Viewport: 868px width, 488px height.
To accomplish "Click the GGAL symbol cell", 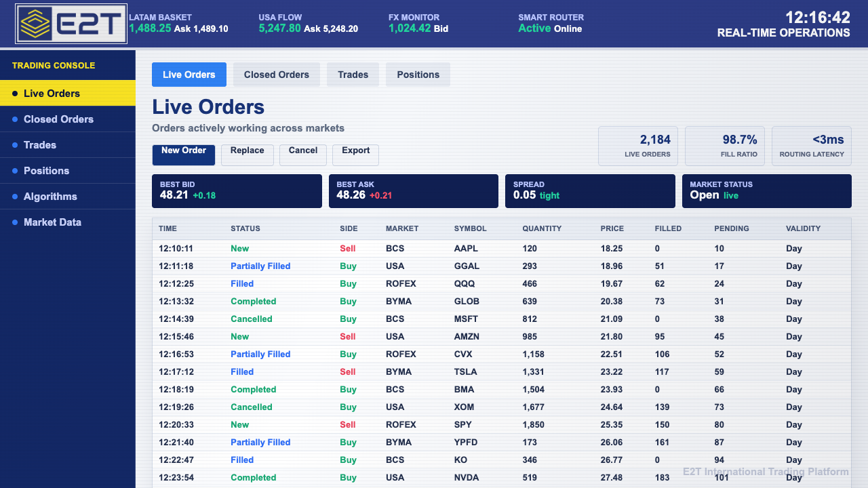I will point(467,266).
